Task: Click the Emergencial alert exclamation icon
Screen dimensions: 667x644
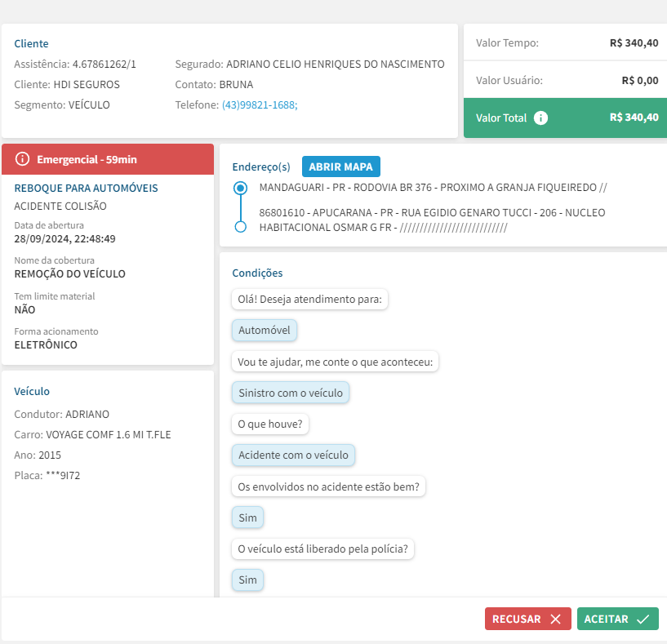Action: point(22,158)
